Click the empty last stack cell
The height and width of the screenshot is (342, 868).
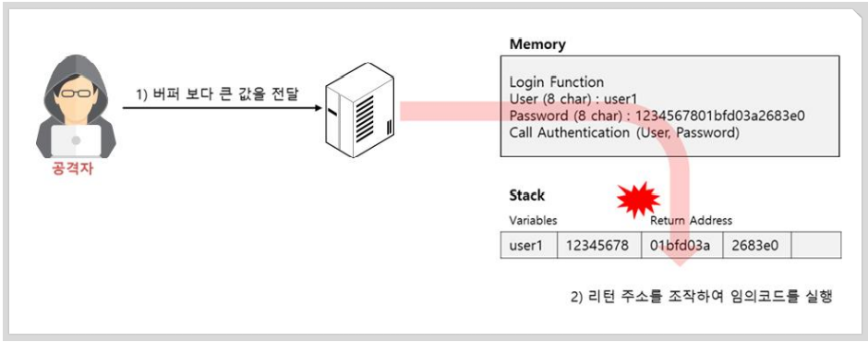pos(816,245)
